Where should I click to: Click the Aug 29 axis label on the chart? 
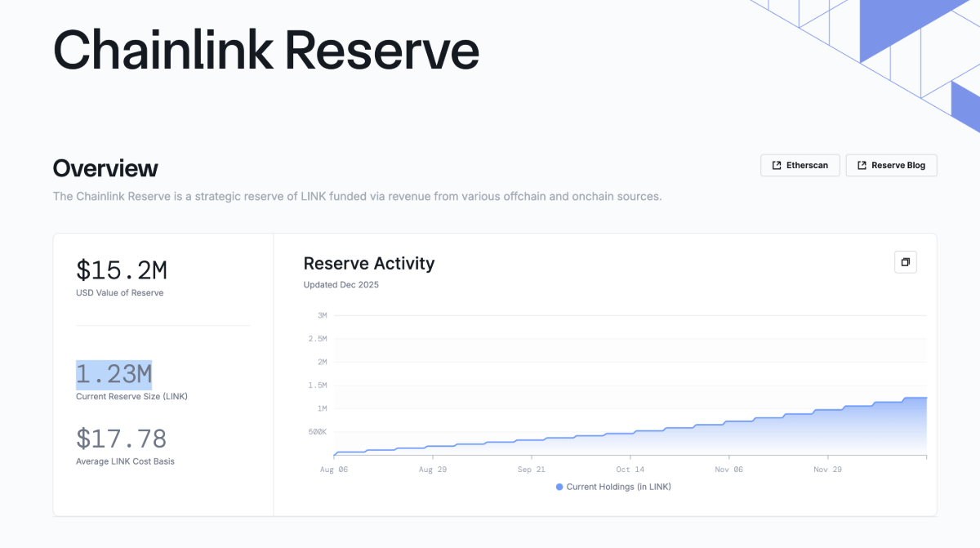coord(433,469)
